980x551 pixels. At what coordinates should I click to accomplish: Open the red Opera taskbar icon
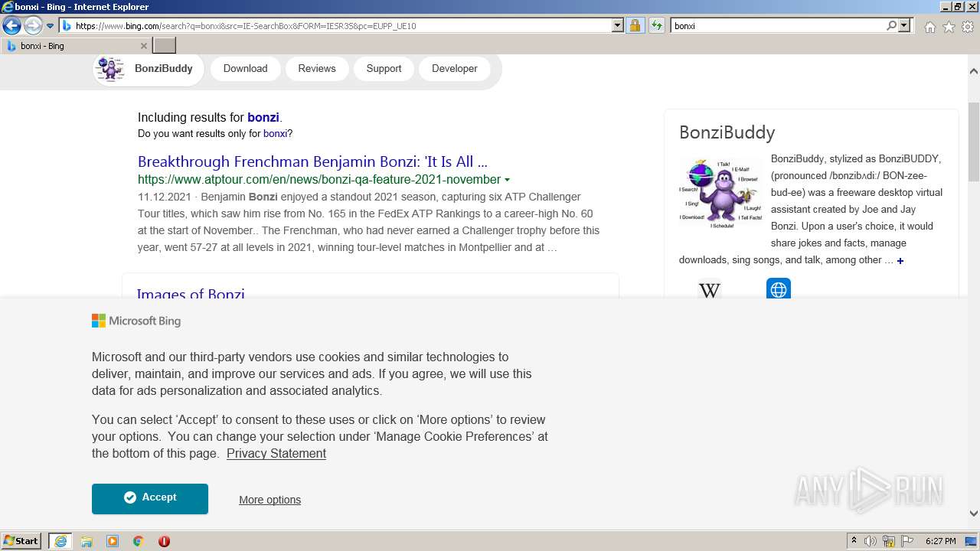(x=164, y=541)
